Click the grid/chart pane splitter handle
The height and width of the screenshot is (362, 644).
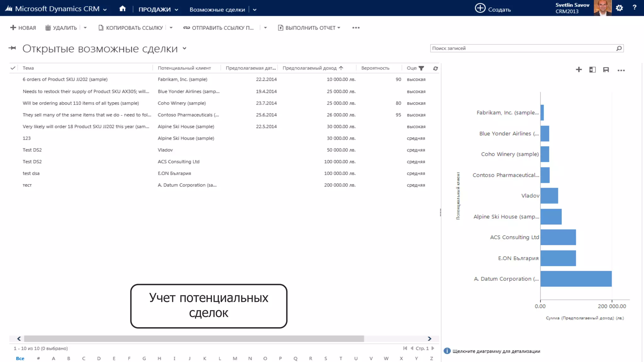coord(441,212)
